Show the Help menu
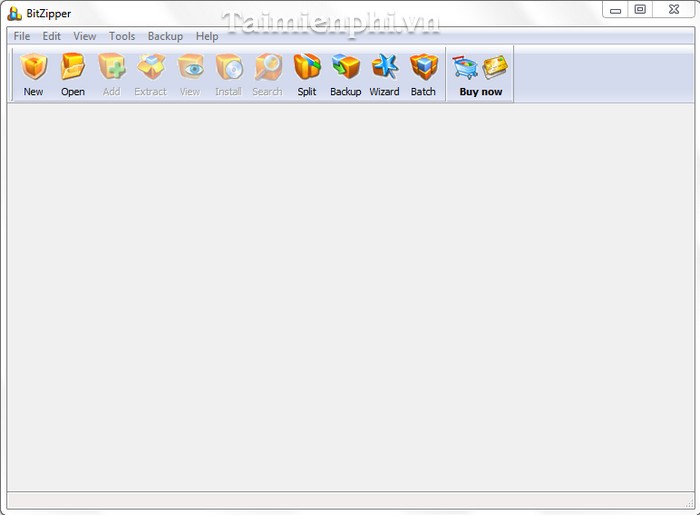 click(x=207, y=36)
